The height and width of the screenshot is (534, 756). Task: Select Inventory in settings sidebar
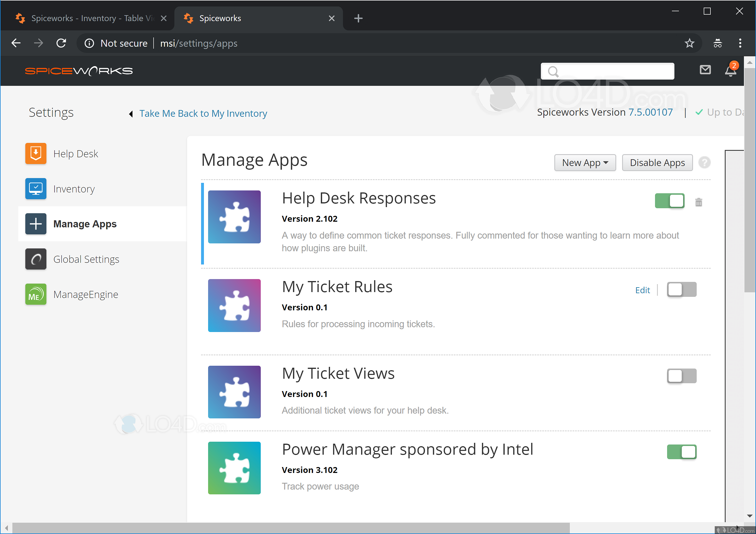click(x=74, y=189)
